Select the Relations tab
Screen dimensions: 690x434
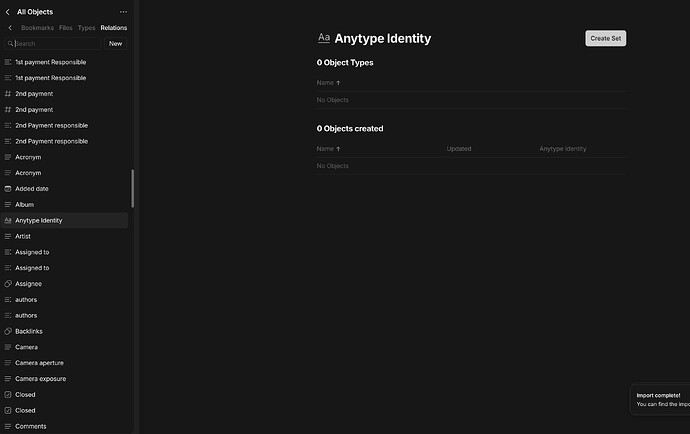click(114, 28)
